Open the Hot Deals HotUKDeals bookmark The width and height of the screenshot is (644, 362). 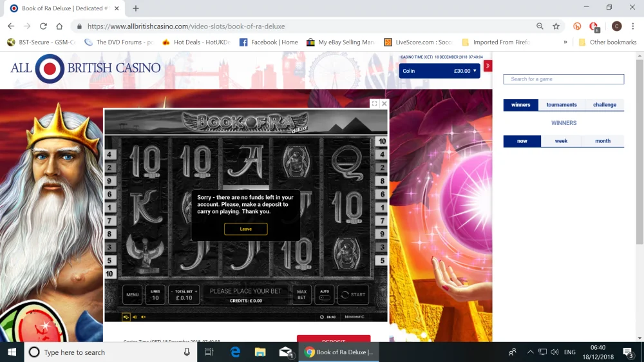click(x=196, y=42)
